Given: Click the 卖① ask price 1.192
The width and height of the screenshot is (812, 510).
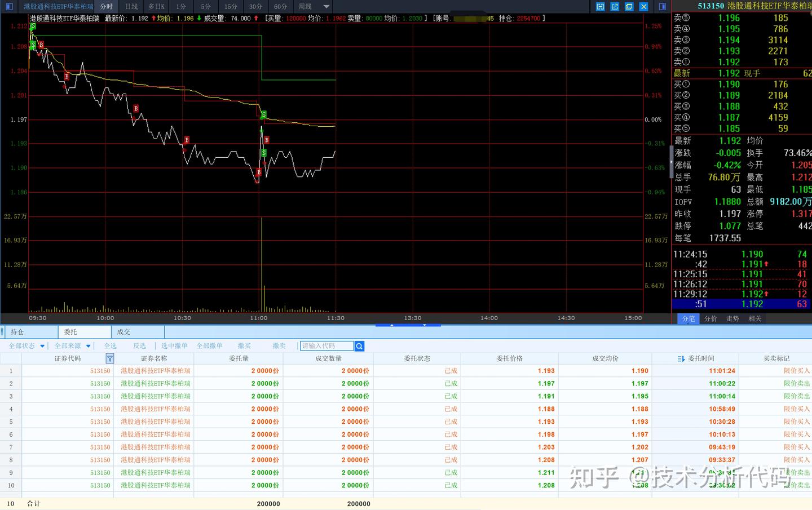Looking at the screenshot, I should 729,62.
